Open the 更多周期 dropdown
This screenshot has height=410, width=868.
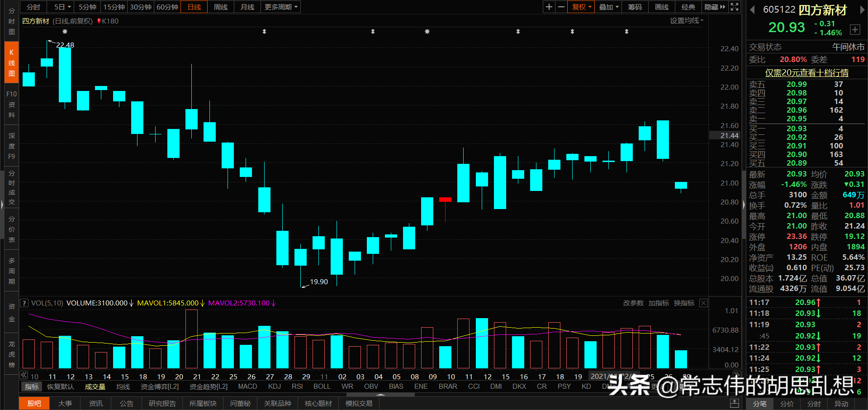pyautogui.click(x=280, y=7)
